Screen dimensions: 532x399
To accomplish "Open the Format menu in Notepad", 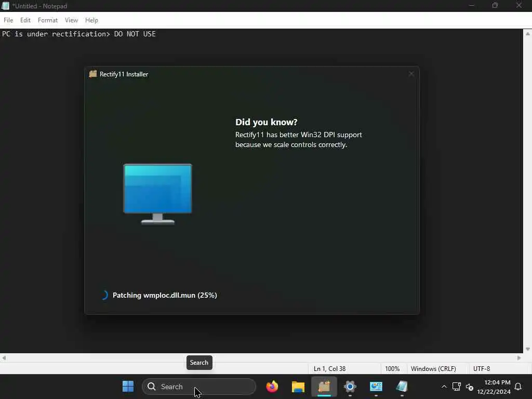I will [47, 20].
